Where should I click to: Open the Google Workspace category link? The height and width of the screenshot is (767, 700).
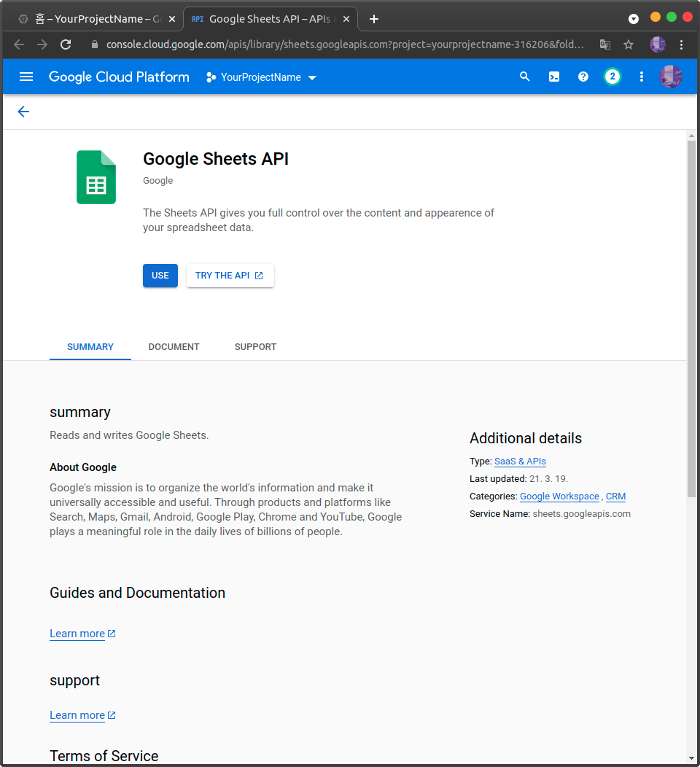pos(559,497)
